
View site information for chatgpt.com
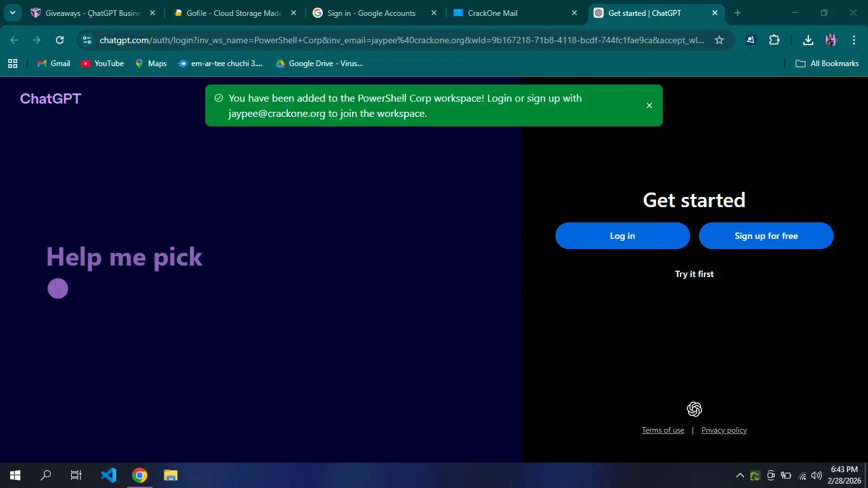88,40
